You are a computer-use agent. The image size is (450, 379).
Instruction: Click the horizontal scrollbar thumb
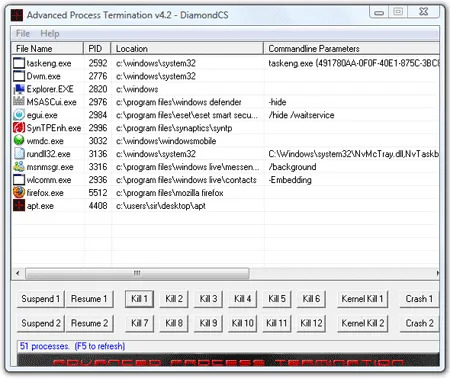click(137, 273)
